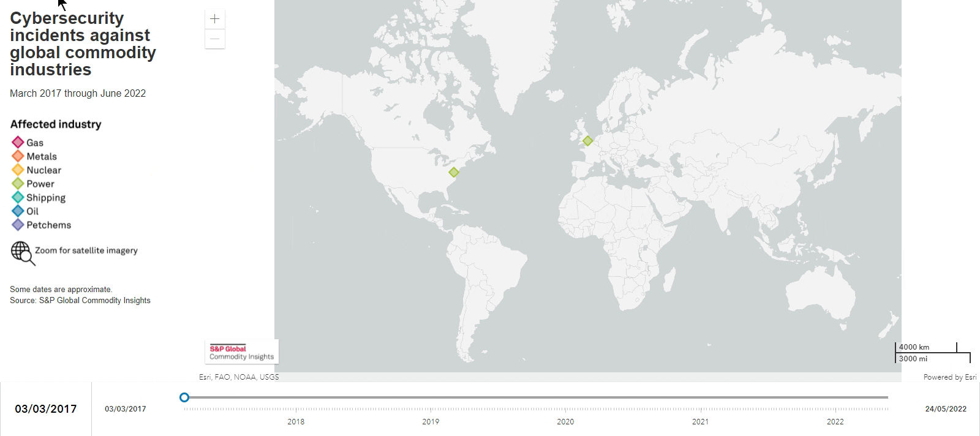Click the Power incident marker in eastern United States

click(x=453, y=172)
